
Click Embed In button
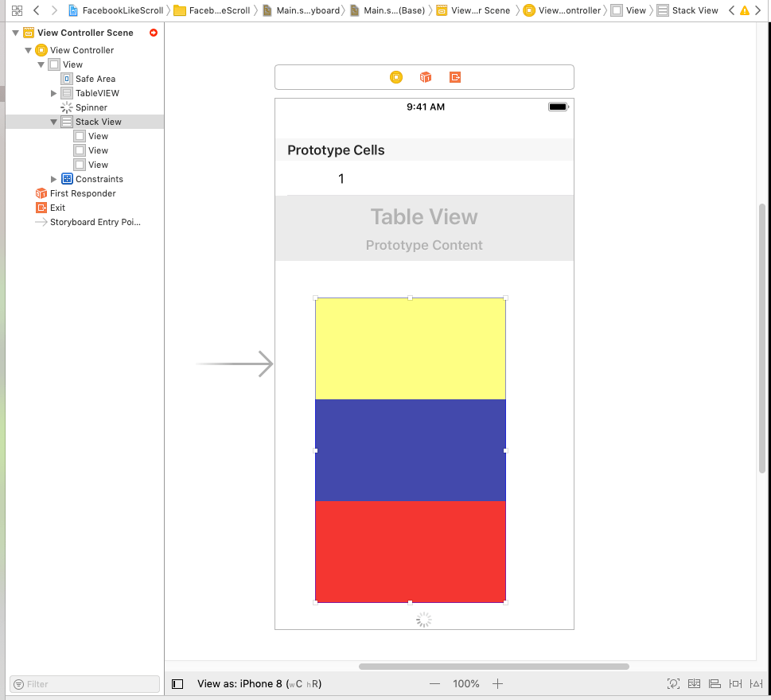tap(694, 684)
